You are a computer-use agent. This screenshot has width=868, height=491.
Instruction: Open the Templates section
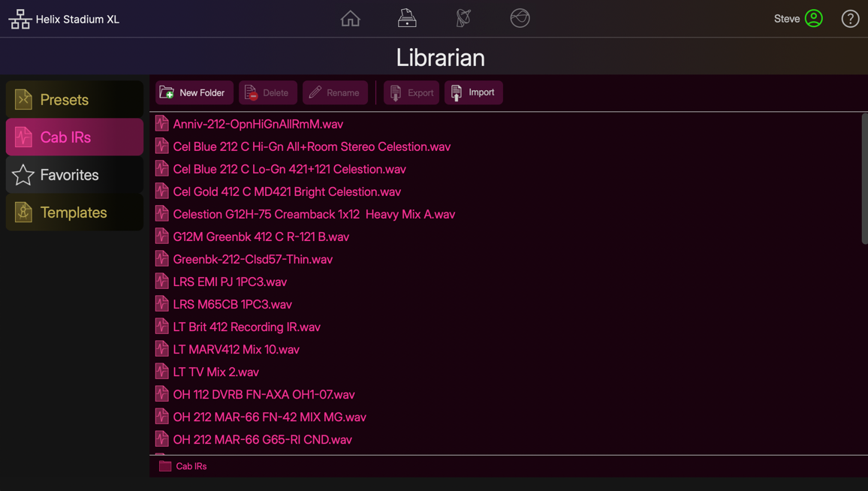click(x=74, y=212)
